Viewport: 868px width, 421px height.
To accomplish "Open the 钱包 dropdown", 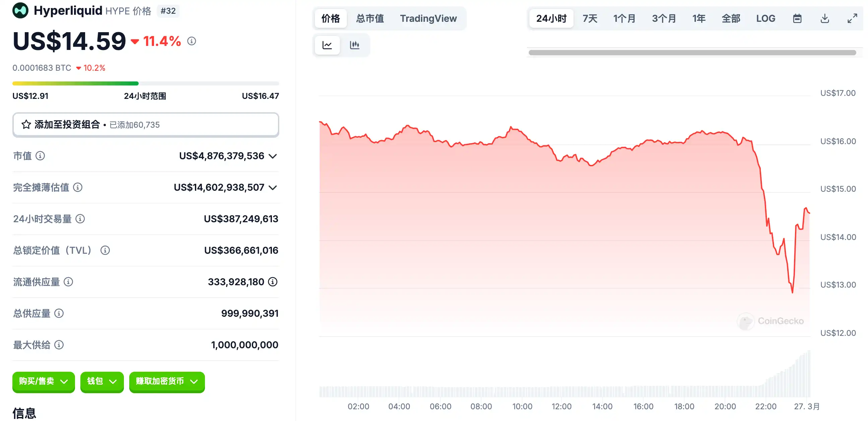I will [x=102, y=381].
